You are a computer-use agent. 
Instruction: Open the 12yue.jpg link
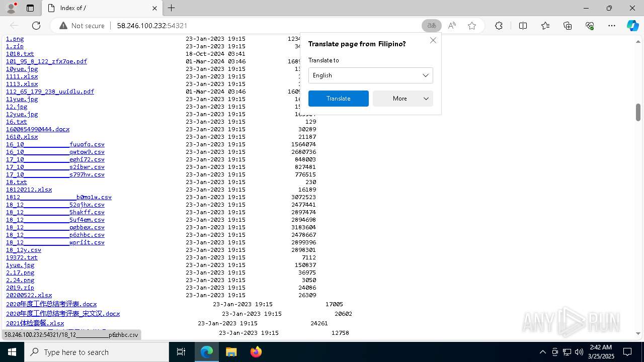[22, 114]
